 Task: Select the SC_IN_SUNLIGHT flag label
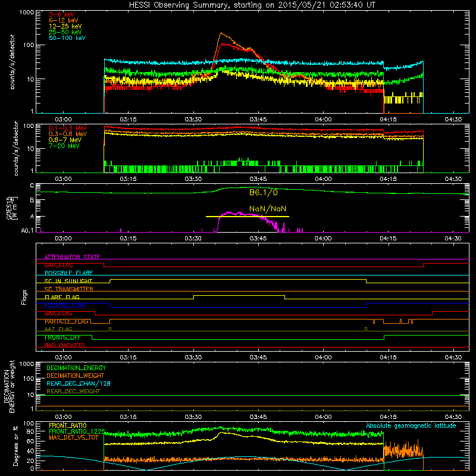click(x=68, y=281)
